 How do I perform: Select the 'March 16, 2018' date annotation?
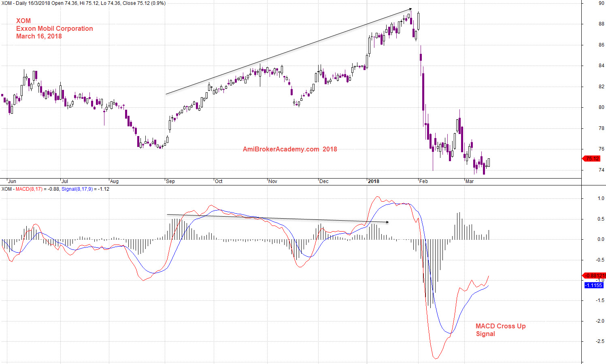39,36
